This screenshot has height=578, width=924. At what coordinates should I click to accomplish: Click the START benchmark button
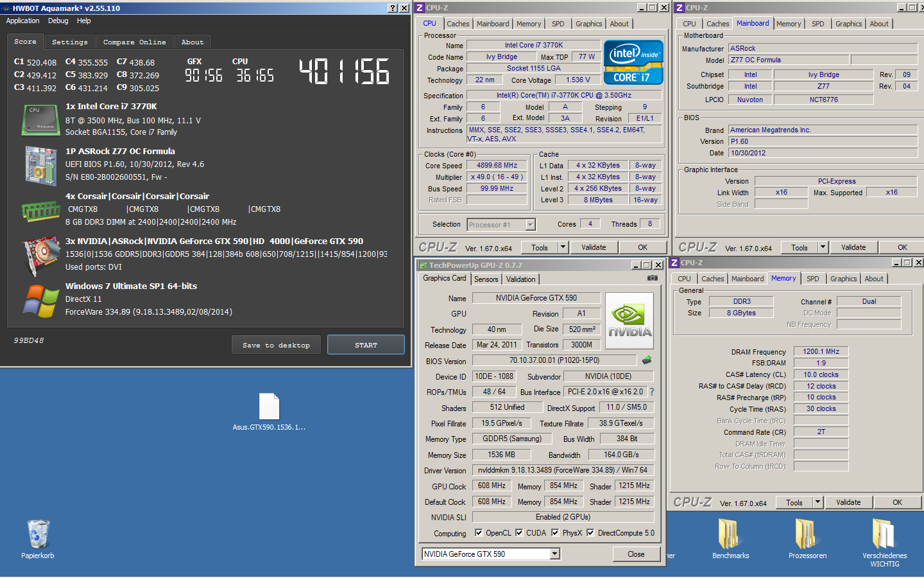[x=366, y=345]
